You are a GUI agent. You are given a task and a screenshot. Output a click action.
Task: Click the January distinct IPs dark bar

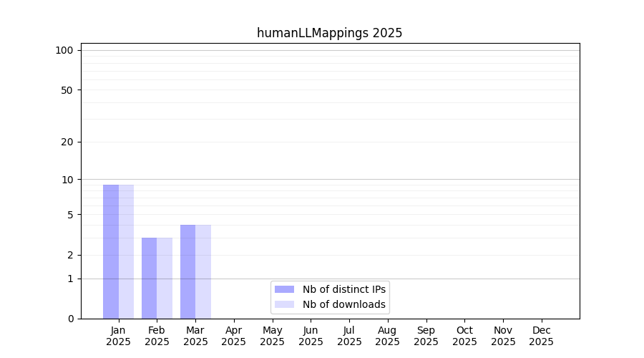pyautogui.click(x=111, y=251)
